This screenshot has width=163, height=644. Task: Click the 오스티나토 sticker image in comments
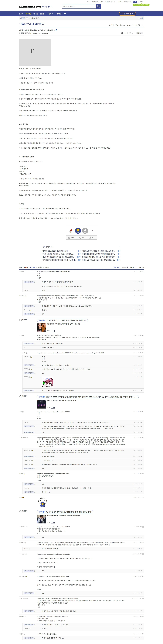[x=48, y=382]
